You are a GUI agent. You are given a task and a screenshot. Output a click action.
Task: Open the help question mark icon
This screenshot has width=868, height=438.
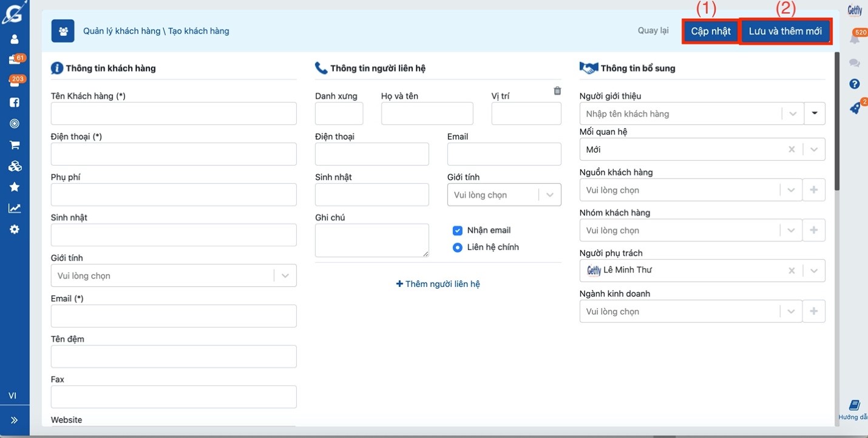855,84
